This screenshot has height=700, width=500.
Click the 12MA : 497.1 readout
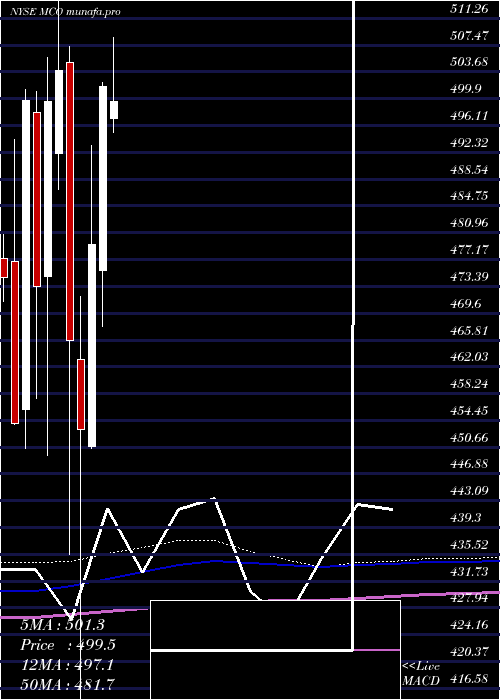click(67, 665)
